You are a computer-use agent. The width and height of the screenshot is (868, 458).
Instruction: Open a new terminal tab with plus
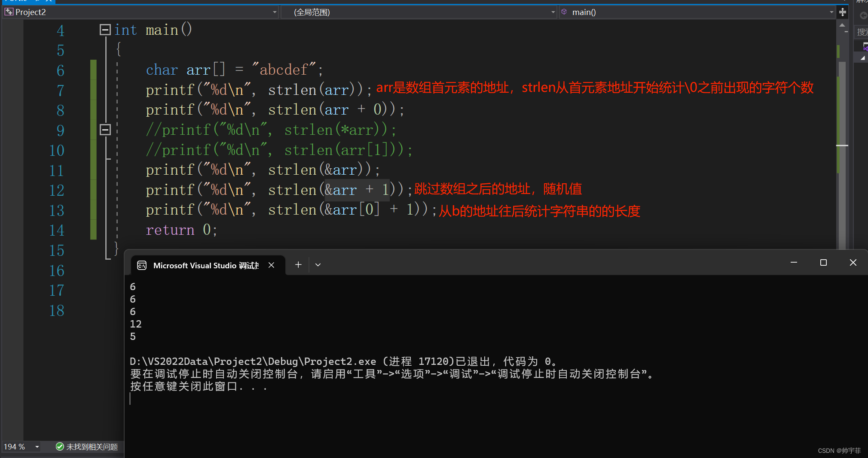[298, 265]
